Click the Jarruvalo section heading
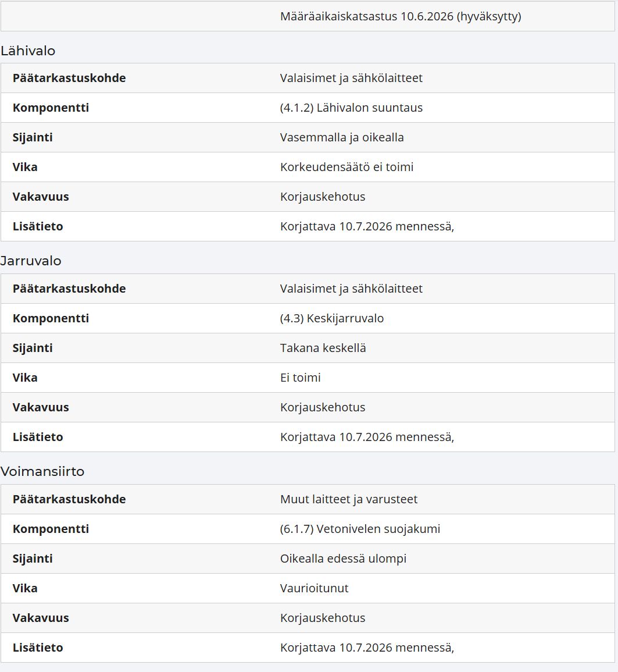The height and width of the screenshot is (672, 618). point(31,261)
